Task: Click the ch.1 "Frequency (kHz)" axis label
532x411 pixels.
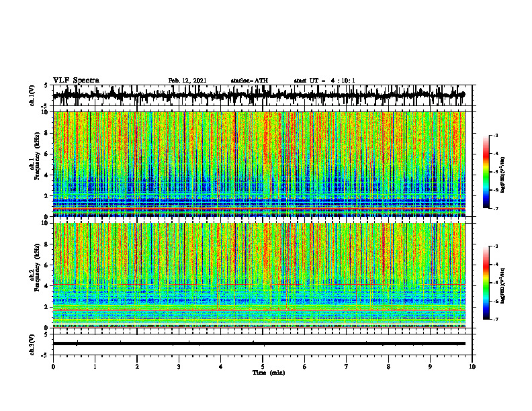Action: tap(37, 156)
